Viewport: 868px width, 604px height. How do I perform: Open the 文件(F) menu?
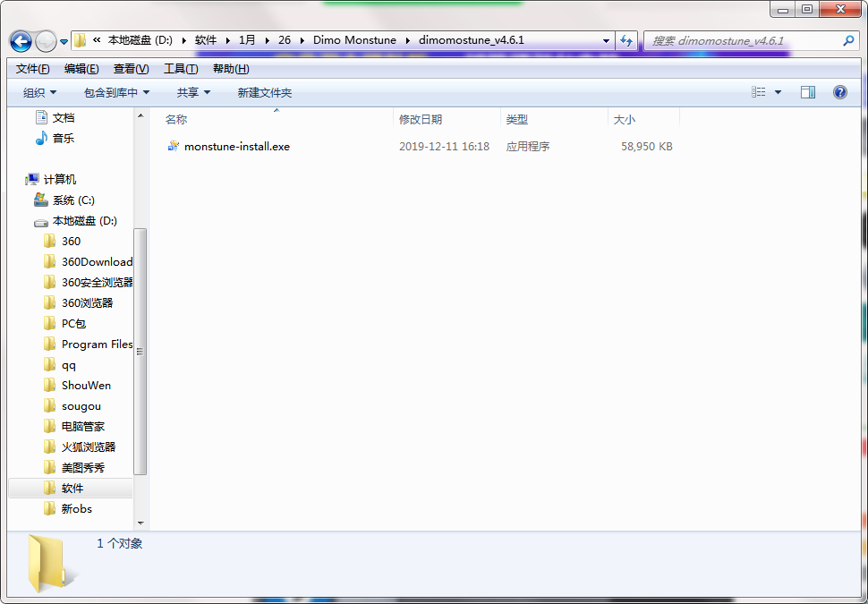pyautogui.click(x=32, y=69)
